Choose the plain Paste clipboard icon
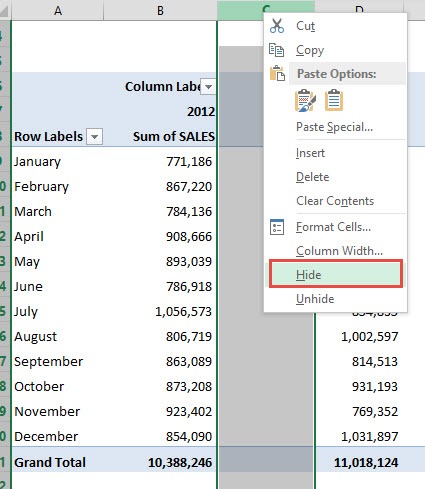The width and height of the screenshot is (425, 489). tap(334, 100)
